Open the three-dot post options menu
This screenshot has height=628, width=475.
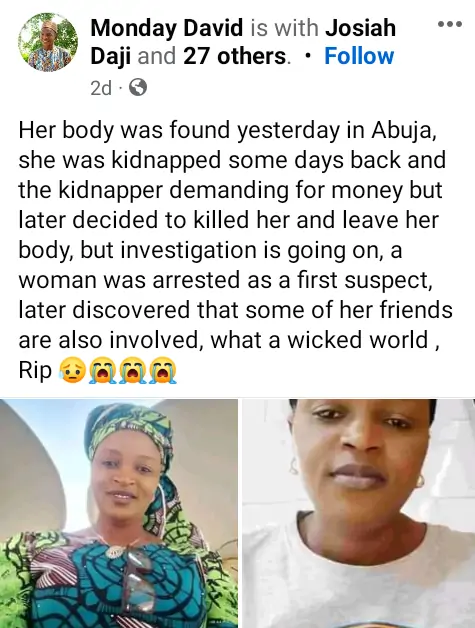[x=450, y=24]
